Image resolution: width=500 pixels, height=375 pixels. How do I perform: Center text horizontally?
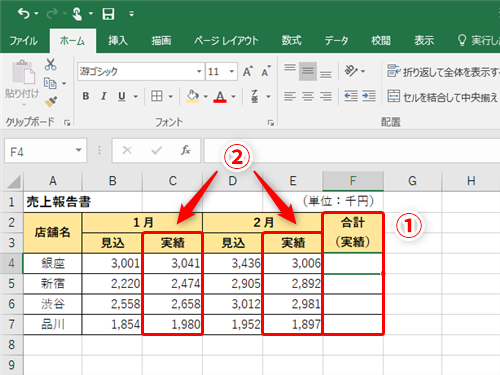coord(308,96)
